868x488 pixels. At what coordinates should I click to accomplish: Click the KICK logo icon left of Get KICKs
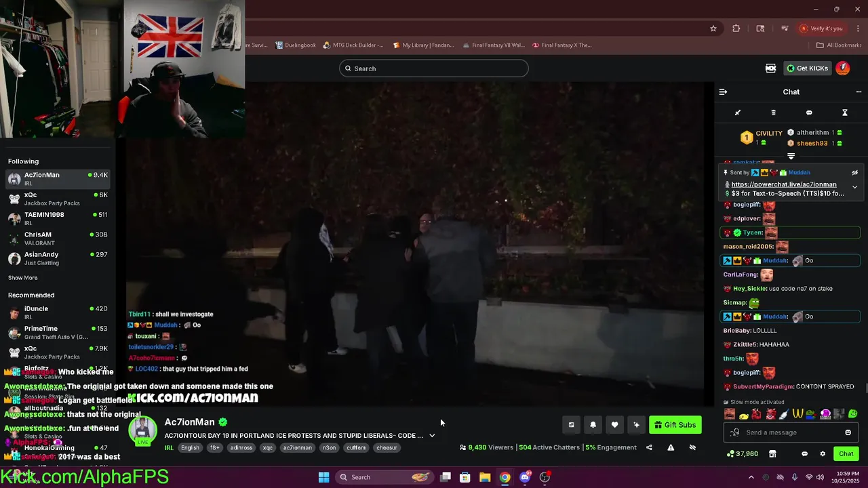(x=770, y=68)
